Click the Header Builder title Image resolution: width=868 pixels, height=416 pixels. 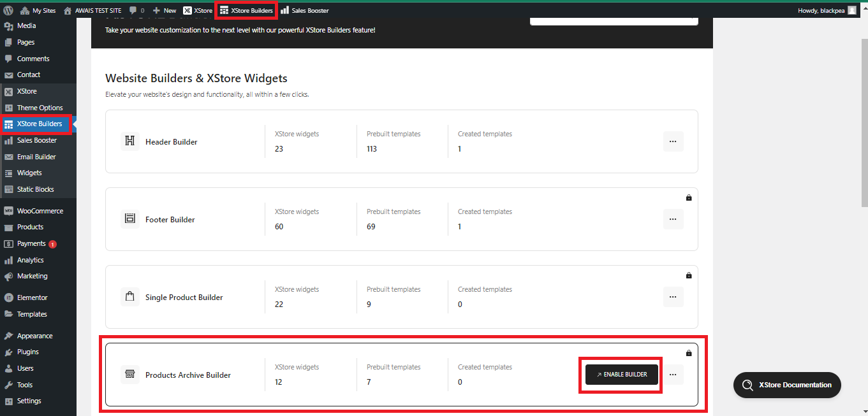(x=172, y=142)
